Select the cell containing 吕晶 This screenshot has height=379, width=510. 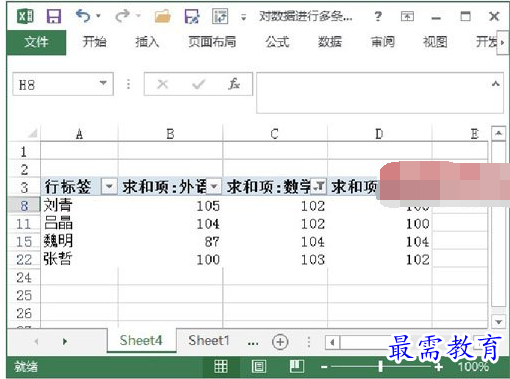[x=79, y=223]
